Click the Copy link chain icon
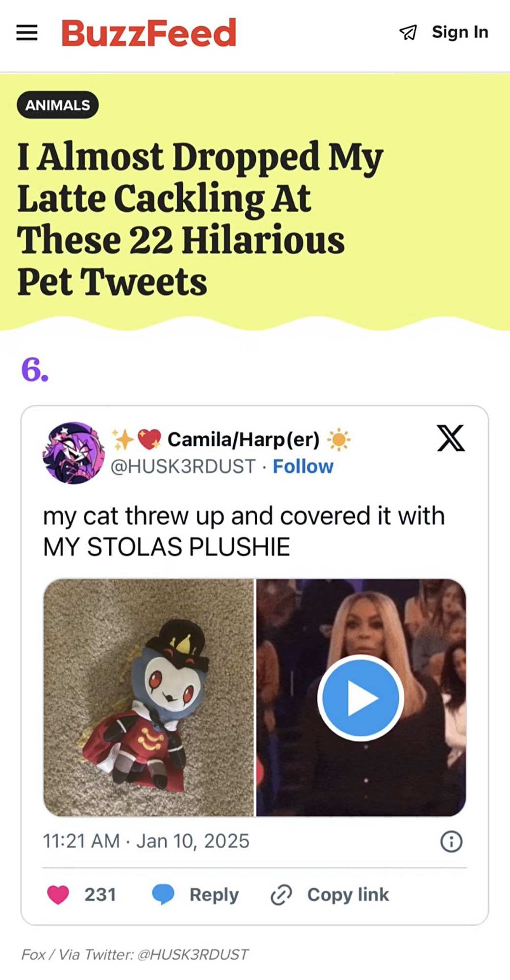This screenshot has height=980, width=510. [282, 895]
